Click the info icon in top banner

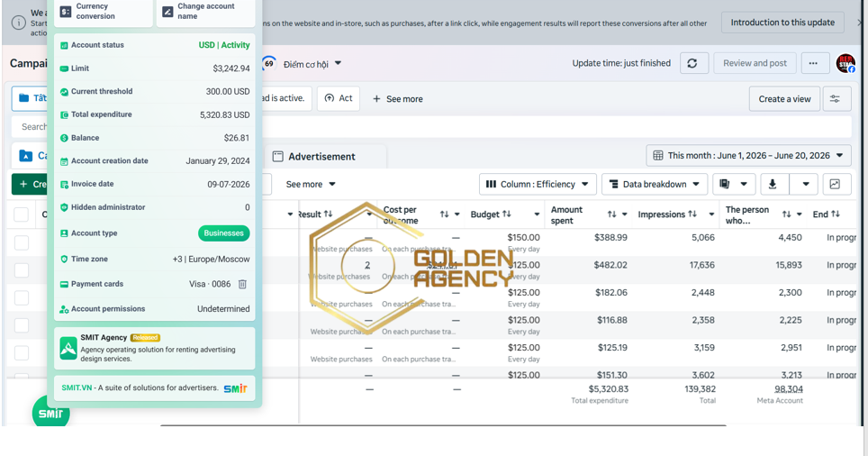coord(19,23)
